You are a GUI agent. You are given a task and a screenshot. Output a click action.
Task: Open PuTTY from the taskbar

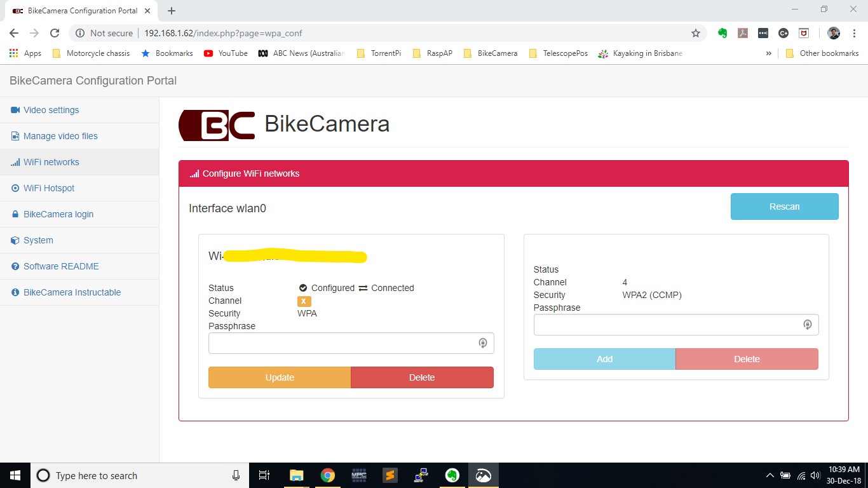click(421, 475)
